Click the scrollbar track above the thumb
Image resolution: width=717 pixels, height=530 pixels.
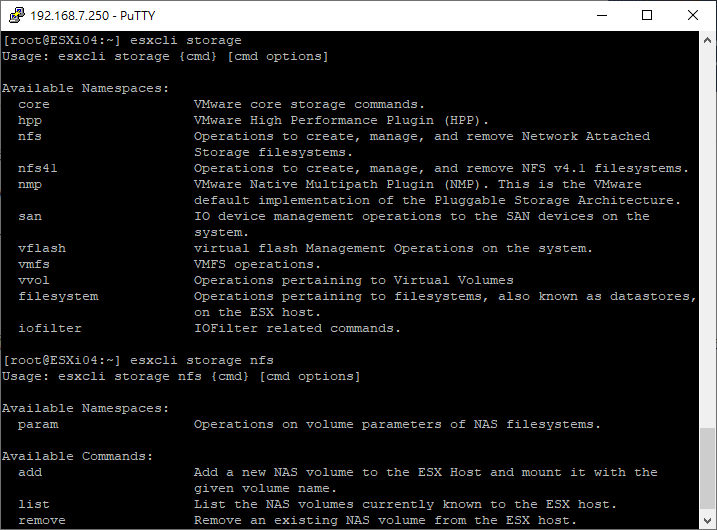707,238
